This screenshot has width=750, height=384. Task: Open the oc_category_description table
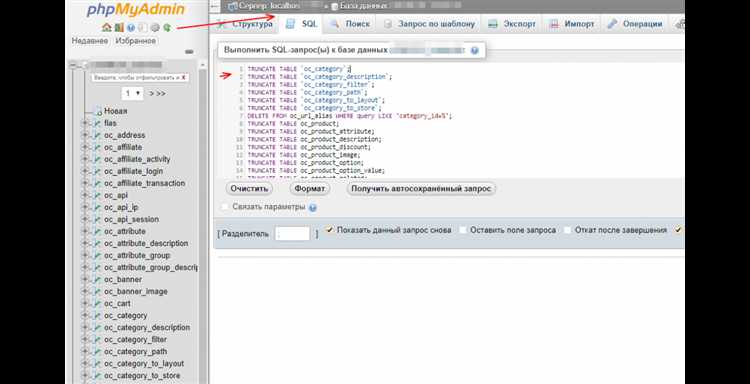pyautogui.click(x=147, y=328)
